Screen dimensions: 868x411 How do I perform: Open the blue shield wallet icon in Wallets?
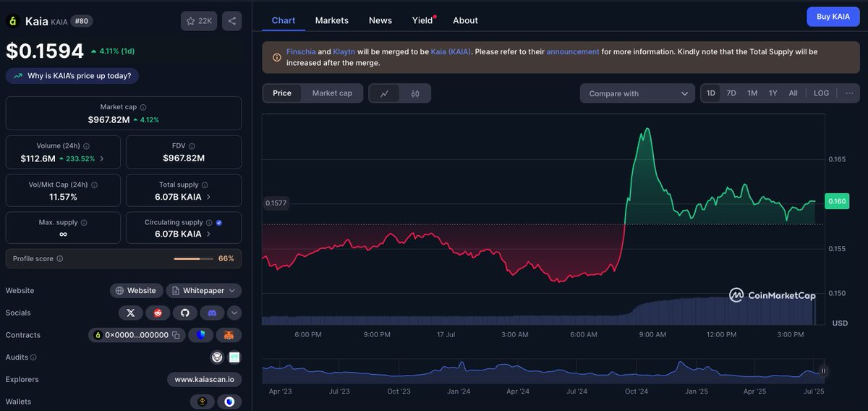[229, 402]
